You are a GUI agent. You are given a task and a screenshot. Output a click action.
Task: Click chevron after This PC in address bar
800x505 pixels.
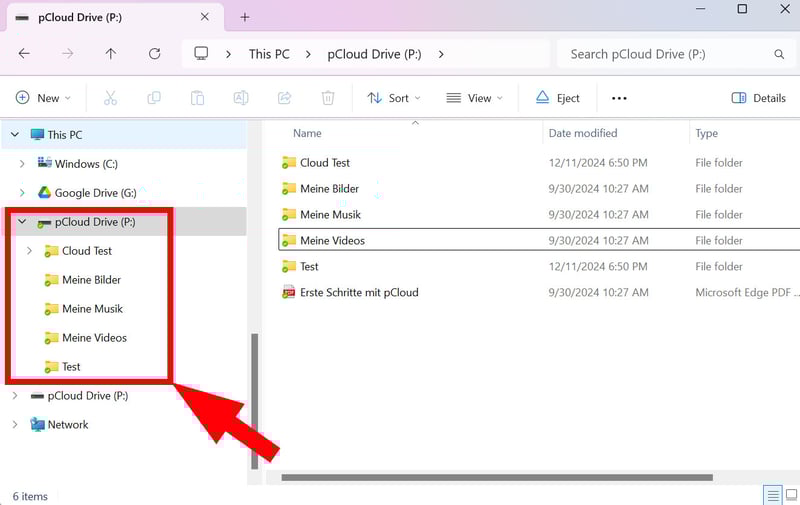click(x=308, y=54)
